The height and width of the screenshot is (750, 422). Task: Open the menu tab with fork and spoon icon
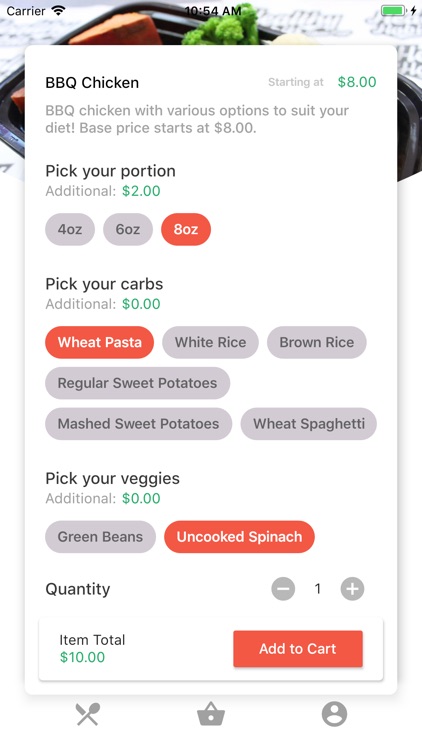pos(88,714)
